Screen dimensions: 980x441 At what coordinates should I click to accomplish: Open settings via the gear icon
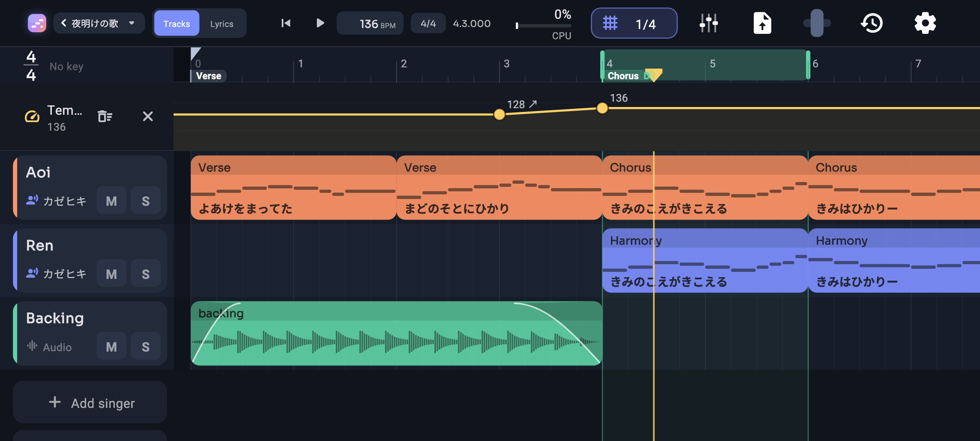tap(925, 23)
